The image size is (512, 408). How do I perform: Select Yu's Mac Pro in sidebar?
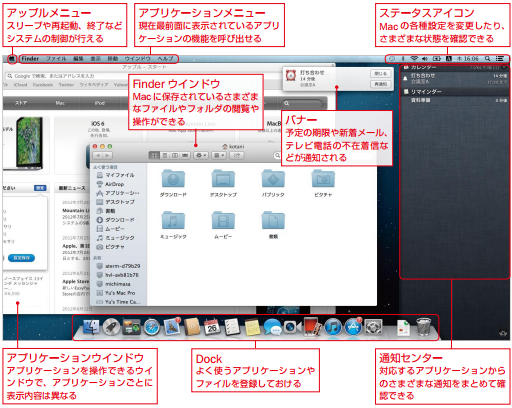pyautogui.click(x=118, y=293)
